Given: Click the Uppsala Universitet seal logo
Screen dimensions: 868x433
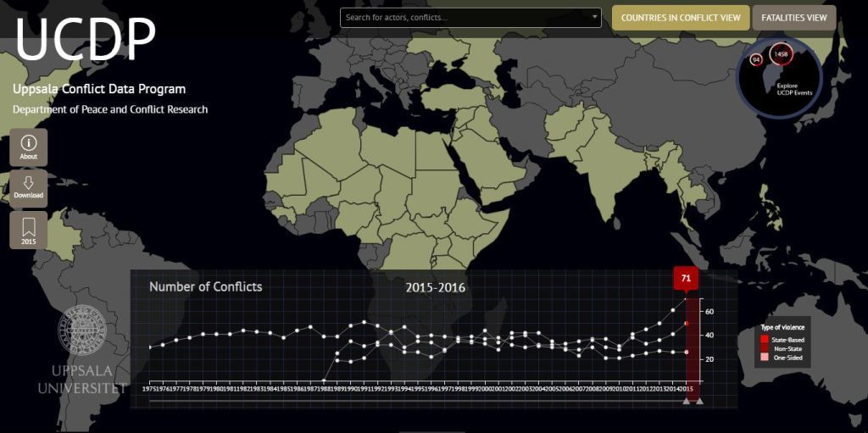Looking at the screenshot, I should (81, 330).
